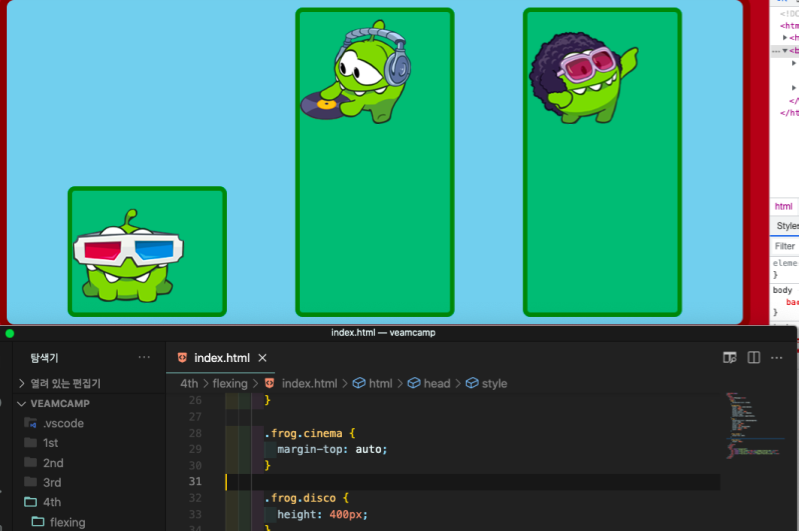This screenshot has width=800, height=532.
Task: Click the .vscode folder icon in the explorer
Action: 31,423
